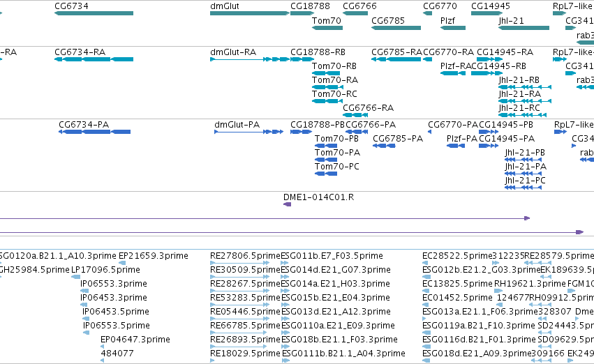Click the CG6785 gene label
Screen dimensions: 594x364
pos(388,20)
